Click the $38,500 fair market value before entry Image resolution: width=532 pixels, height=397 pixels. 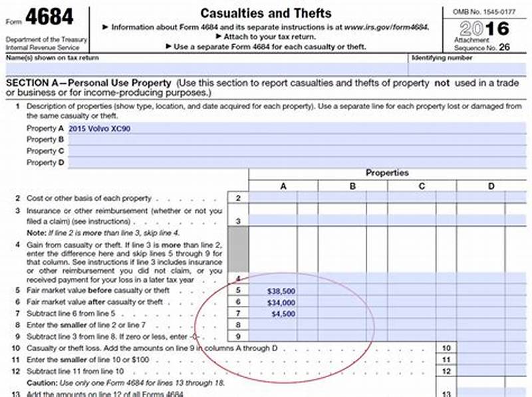click(282, 291)
